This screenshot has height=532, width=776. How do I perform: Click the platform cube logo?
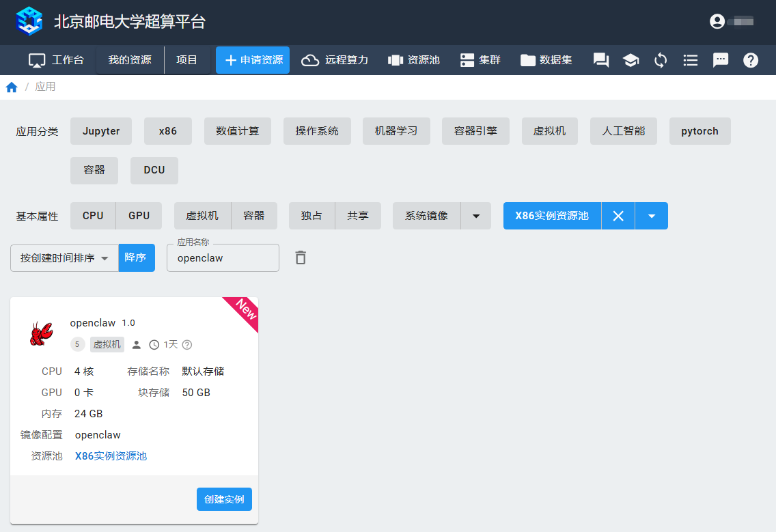coord(29,21)
